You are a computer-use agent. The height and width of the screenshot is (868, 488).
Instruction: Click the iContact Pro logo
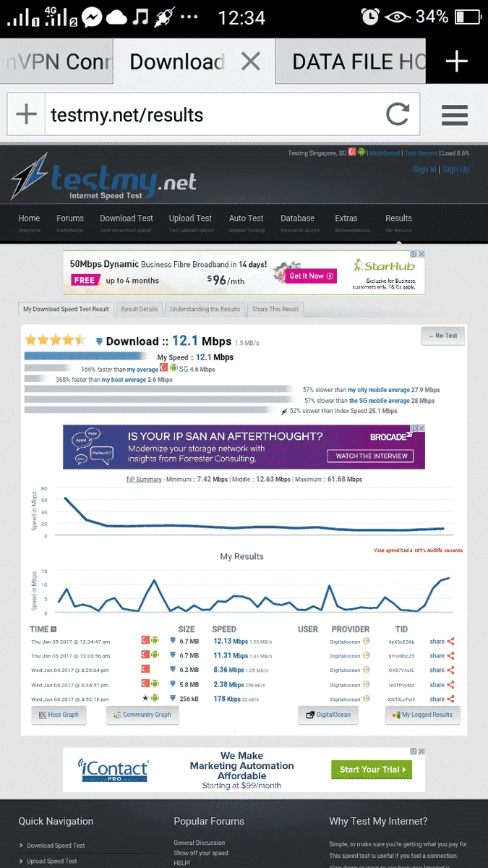(113, 770)
